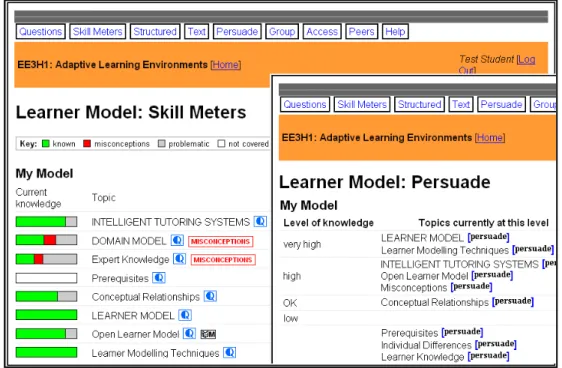
Task: Open the Help tab
Action: pyautogui.click(x=395, y=32)
